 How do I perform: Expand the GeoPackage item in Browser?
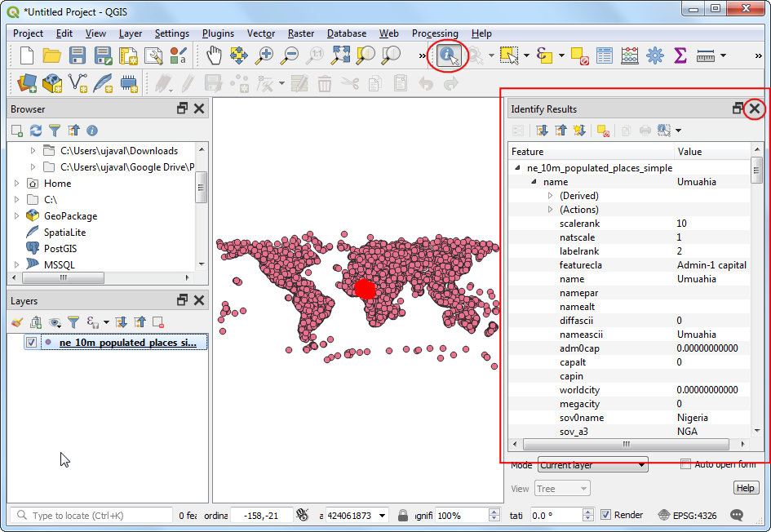point(16,216)
